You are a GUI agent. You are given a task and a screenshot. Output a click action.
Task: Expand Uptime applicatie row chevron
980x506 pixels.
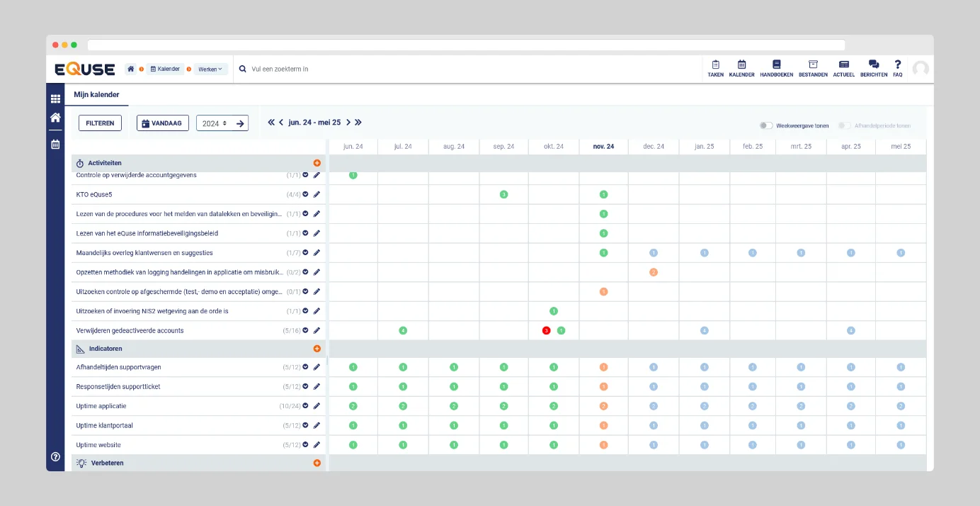click(x=305, y=406)
